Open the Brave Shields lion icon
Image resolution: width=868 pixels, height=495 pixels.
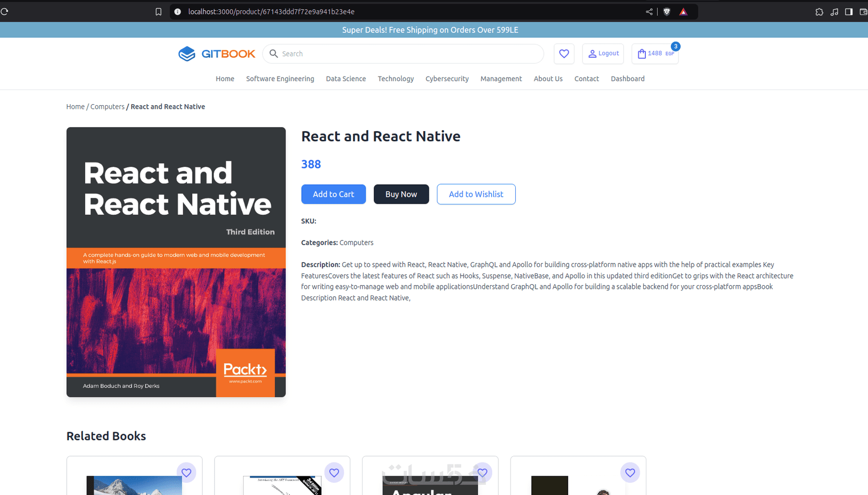tap(667, 12)
